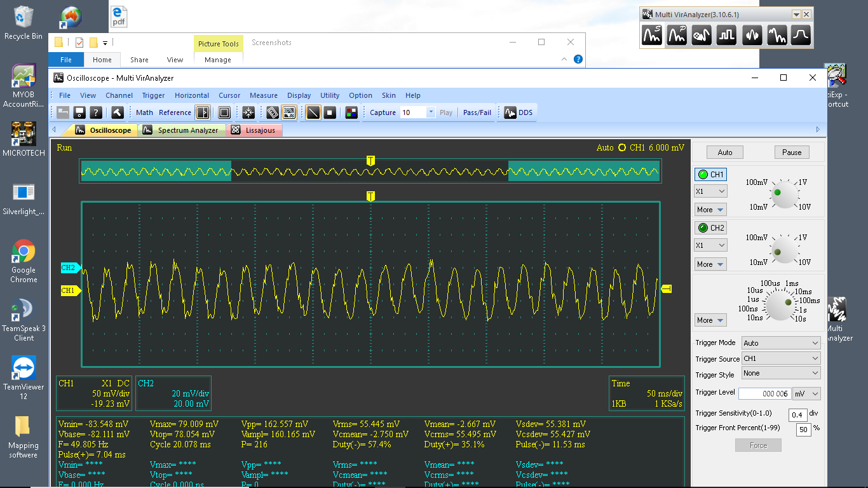The width and height of the screenshot is (868, 488).
Task: Select square wave icon in Multi VirAnalyzer launcher
Action: [726, 36]
